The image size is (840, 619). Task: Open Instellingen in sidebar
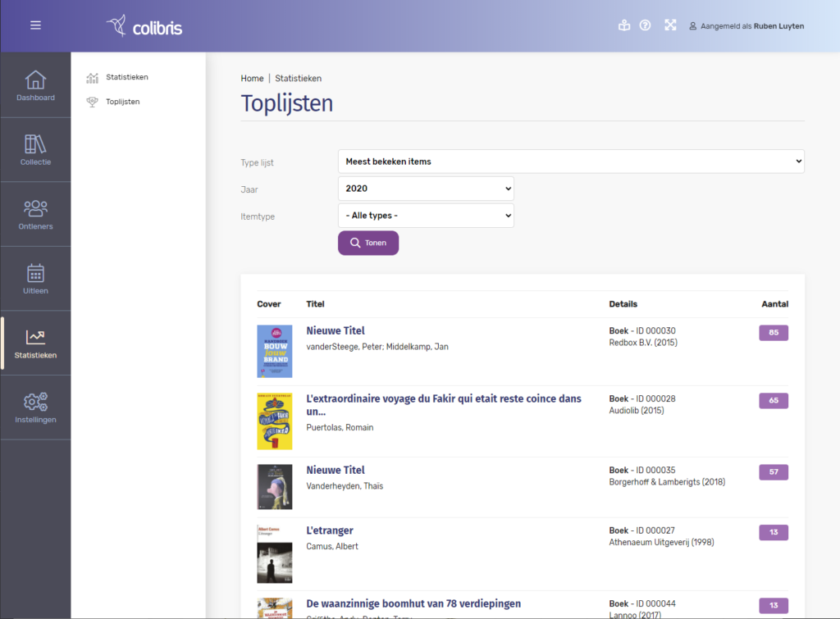point(35,407)
